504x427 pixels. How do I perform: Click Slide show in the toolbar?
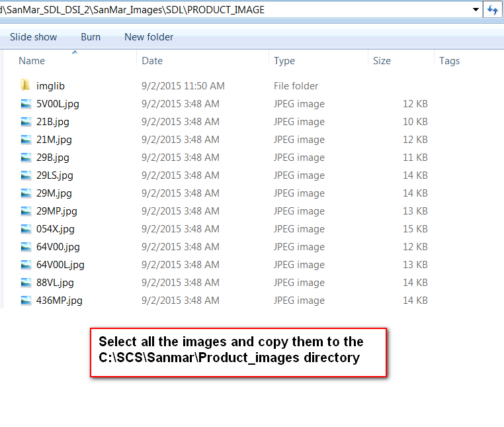(33, 37)
